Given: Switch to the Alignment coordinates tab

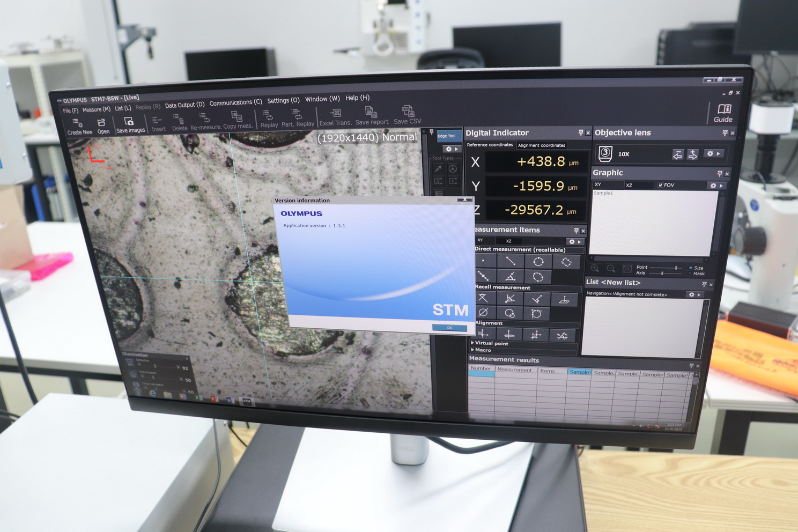Looking at the screenshot, I should click(x=541, y=145).
